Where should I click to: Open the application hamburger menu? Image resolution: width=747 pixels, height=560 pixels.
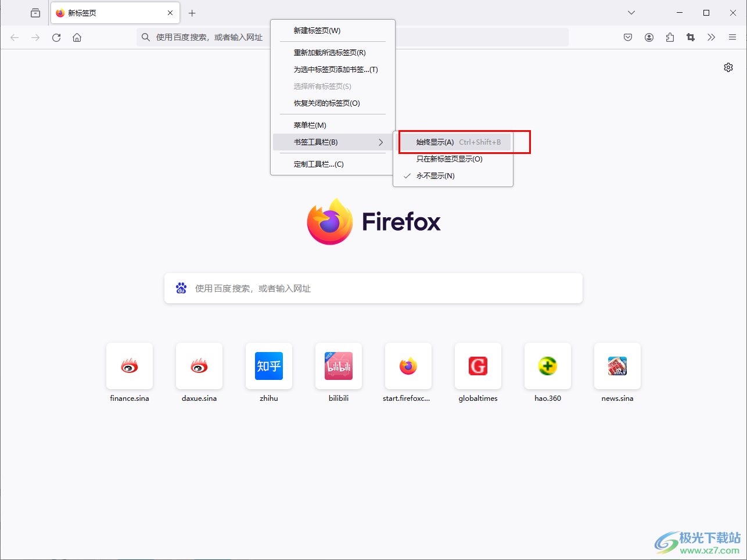point(732,37)
